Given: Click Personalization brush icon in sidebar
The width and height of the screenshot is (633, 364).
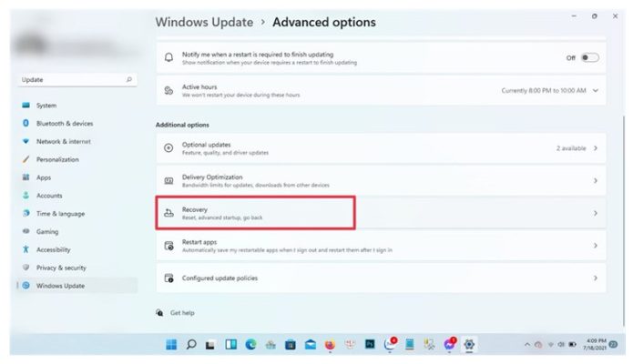Looking at the screenshot, I should [26, 159].
